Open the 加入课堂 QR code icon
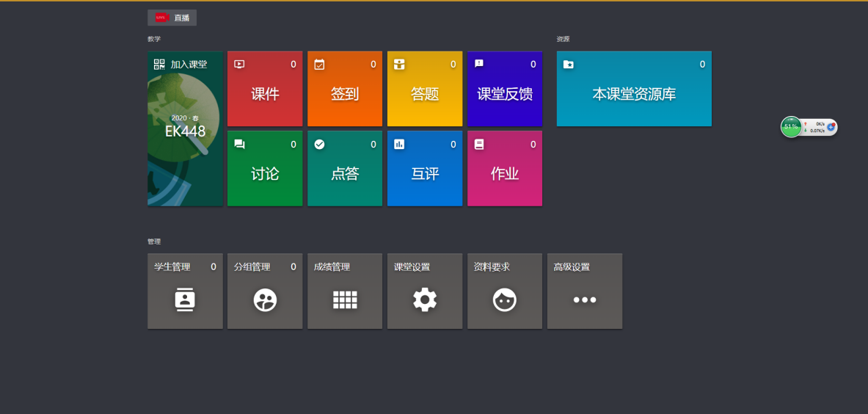 (x=159, y=65)
